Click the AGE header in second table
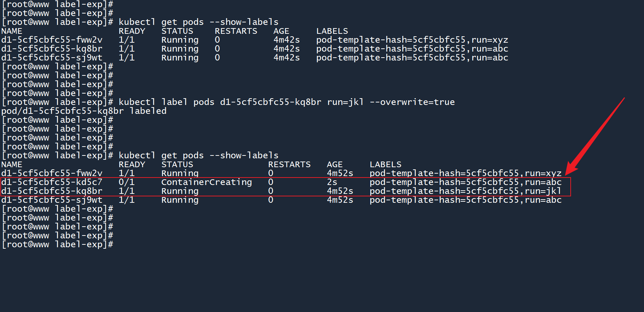Screen dimensions: 644x312 [x=334, y=164]
